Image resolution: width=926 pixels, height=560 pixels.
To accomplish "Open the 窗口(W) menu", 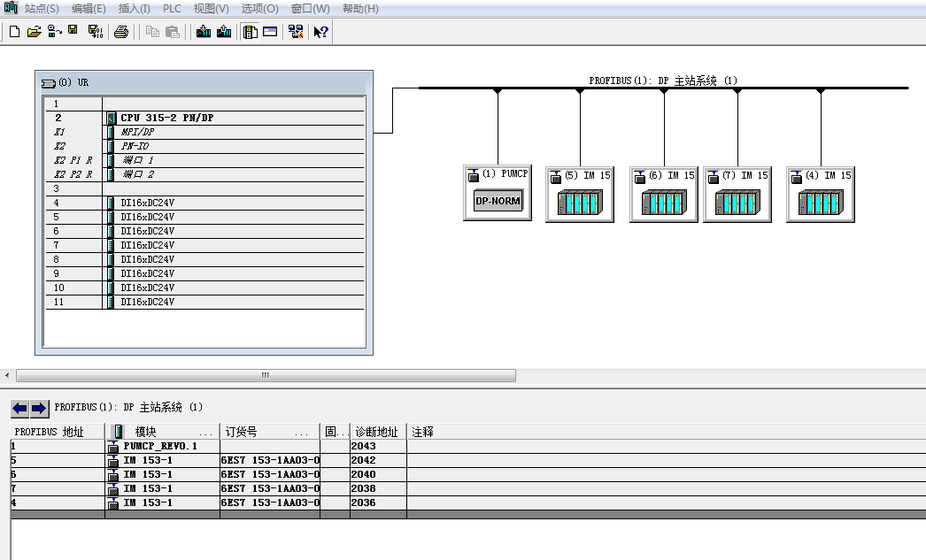I will 311,9.
